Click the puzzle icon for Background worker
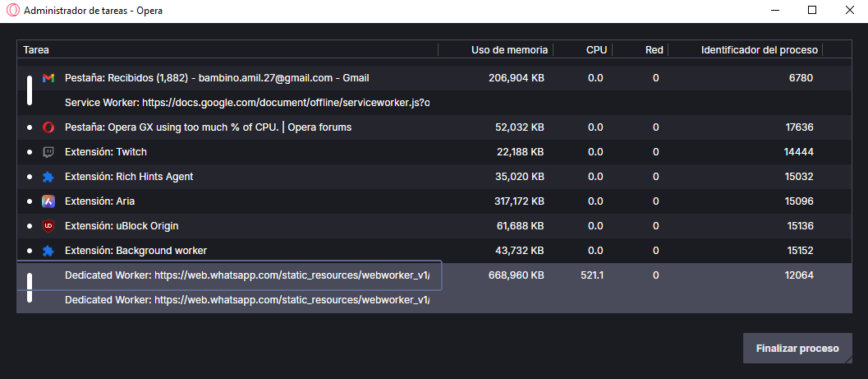The width and height of the screenshot is (868, 379). click(48, 251)
